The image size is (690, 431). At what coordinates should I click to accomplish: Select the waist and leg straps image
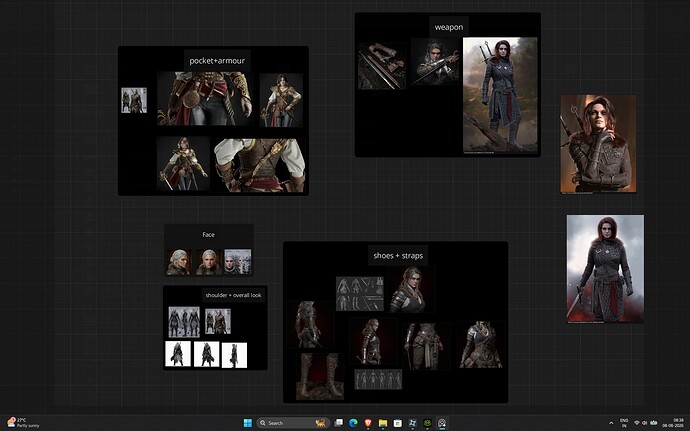click(x=426, y=346)
